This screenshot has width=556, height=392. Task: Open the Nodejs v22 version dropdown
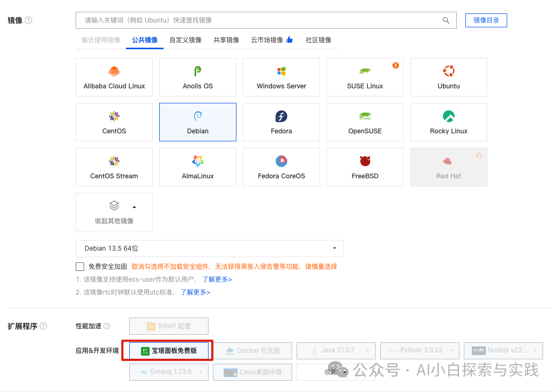[503, 351]
